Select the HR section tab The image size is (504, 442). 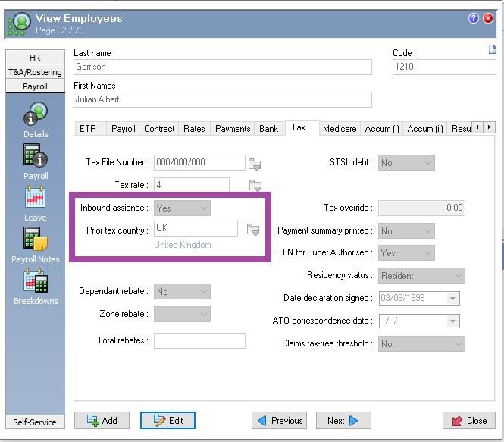tap(35, 58)
